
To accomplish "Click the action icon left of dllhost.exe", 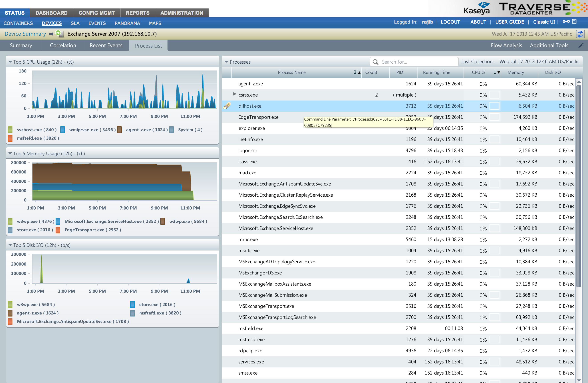I will pyautogui.click(x=227, y=106).
